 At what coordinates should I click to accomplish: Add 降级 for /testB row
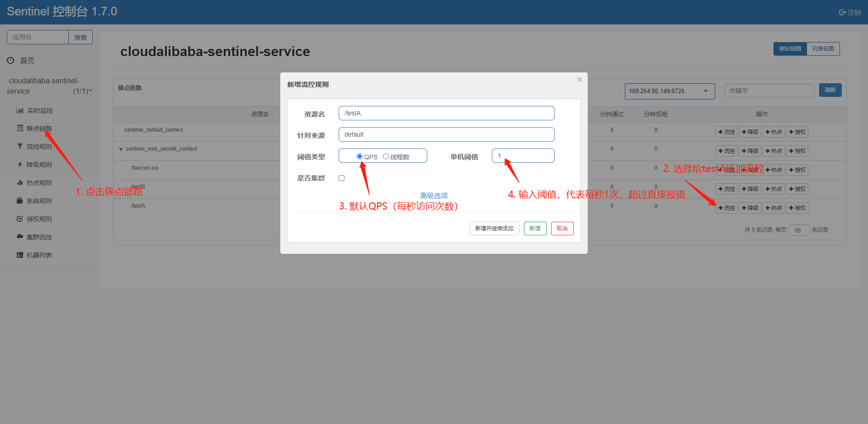pyautogui.click(x=750, y=189)
